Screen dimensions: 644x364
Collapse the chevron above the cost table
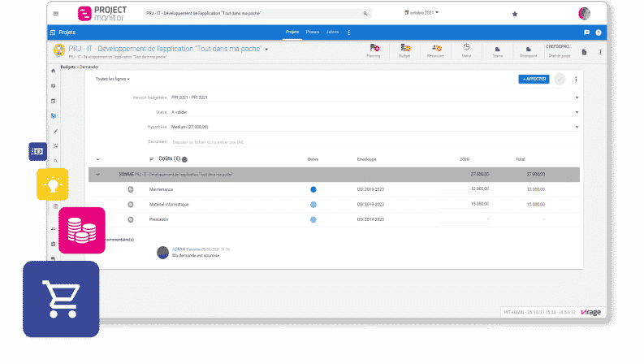point(97,159)
